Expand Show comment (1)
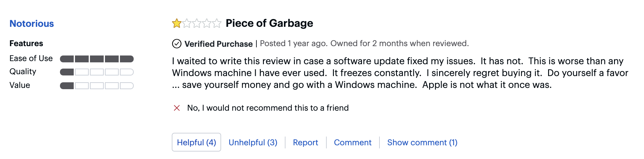This screenshot has height=159, width=644. [422, 142]
